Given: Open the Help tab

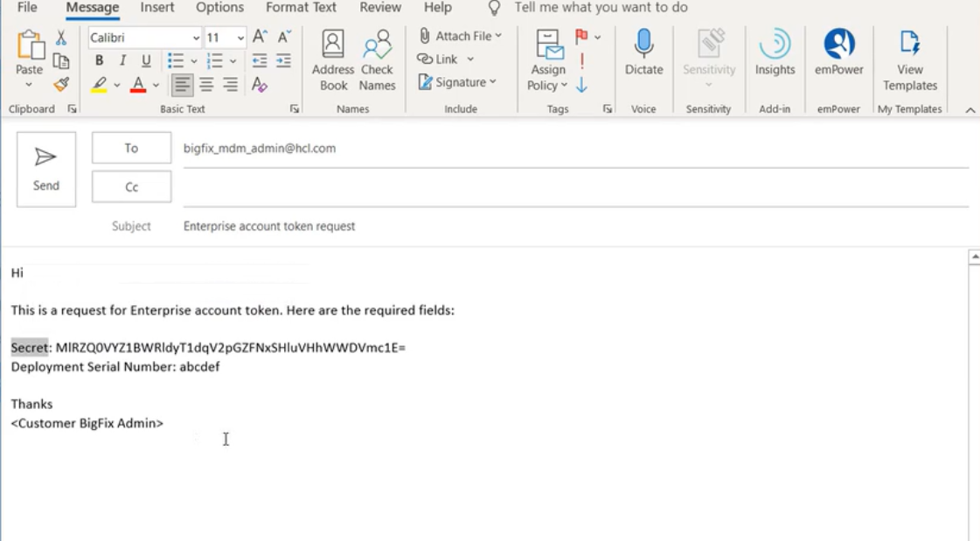Looking at the screenshot, I should 437,8.
